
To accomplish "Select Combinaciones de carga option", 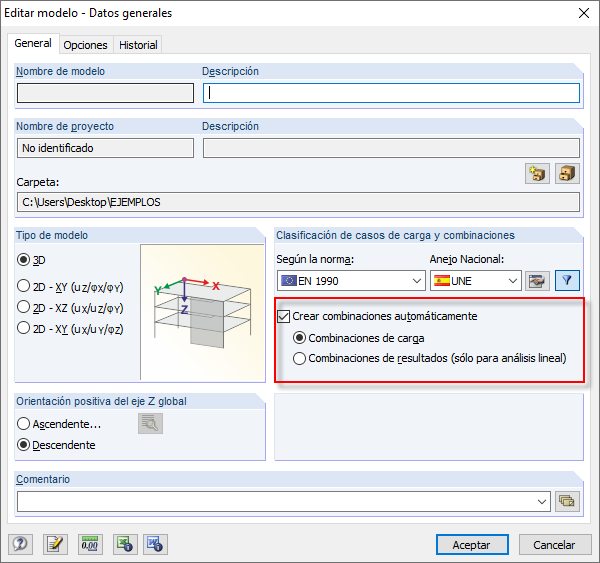I will [299, 338].
